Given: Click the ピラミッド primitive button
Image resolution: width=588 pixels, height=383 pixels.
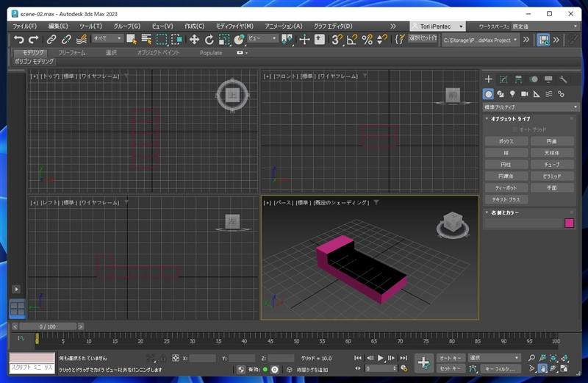Looking at the screenshot, I should tap(552, 176).
